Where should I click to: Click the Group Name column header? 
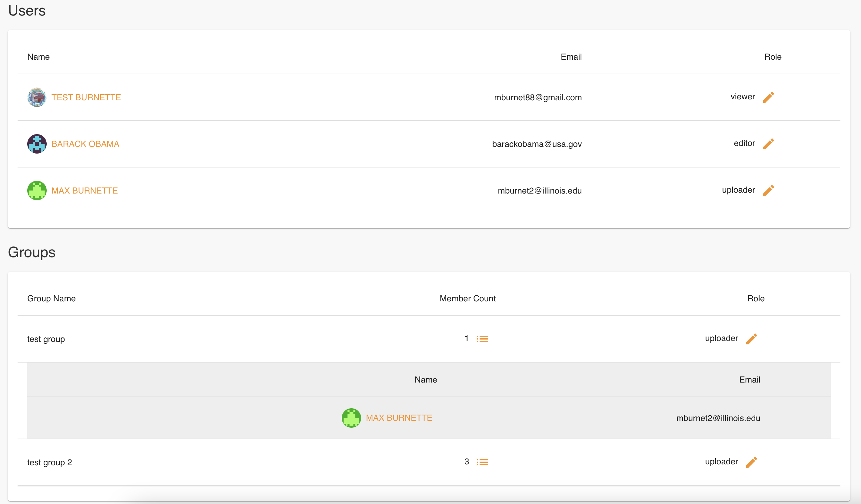pyautogui.click(x=51, y=298)
